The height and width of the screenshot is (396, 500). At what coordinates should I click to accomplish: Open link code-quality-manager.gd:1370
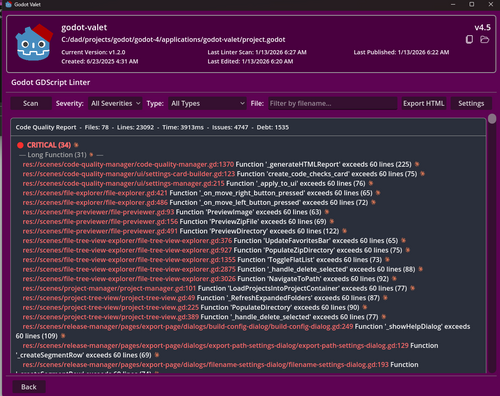coord(128,164)
